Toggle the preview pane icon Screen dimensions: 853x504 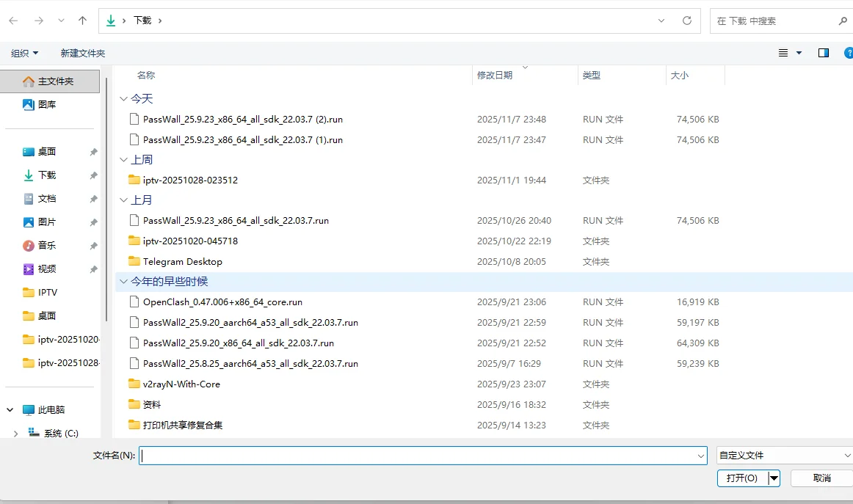824,53
